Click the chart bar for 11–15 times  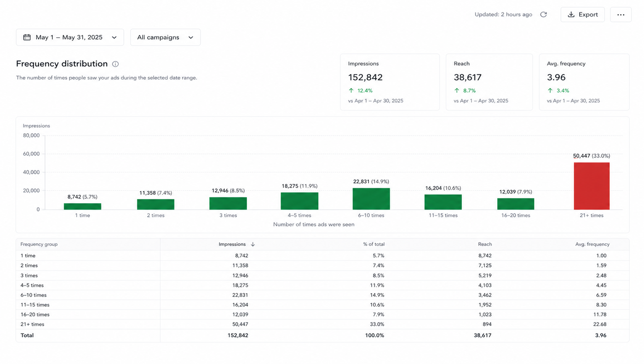coord(443,202)
